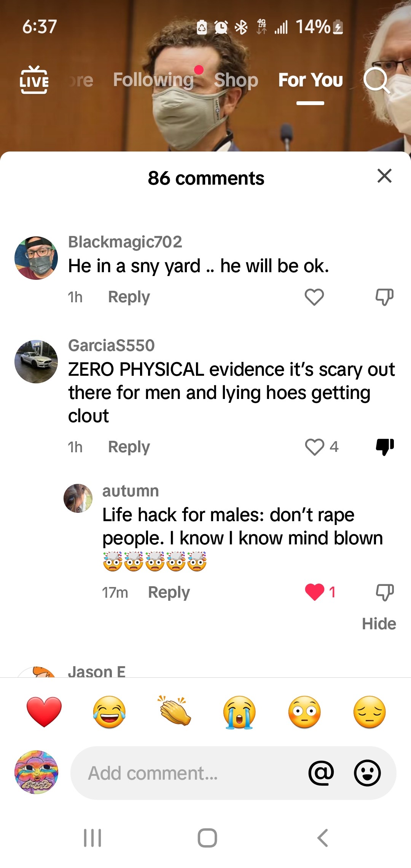The height and width of the screenshot is (868, 411).
Task: Switch to the Following tab
Action: pos(153,80)
